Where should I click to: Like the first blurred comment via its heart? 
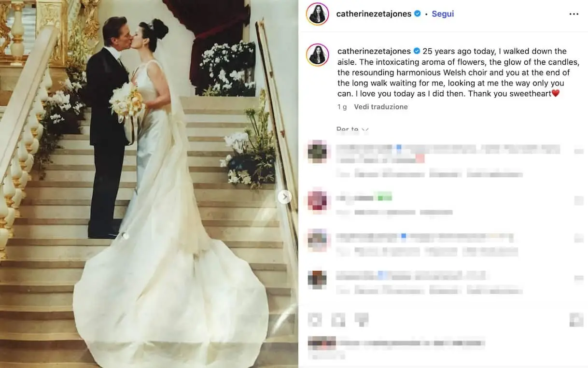[578, 152]
